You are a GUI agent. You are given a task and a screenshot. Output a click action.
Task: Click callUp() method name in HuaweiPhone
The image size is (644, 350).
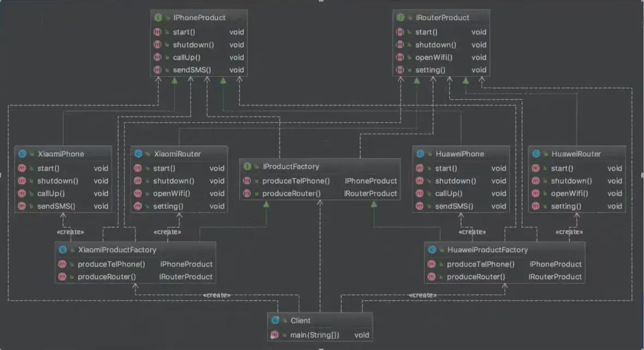[448, 194]
